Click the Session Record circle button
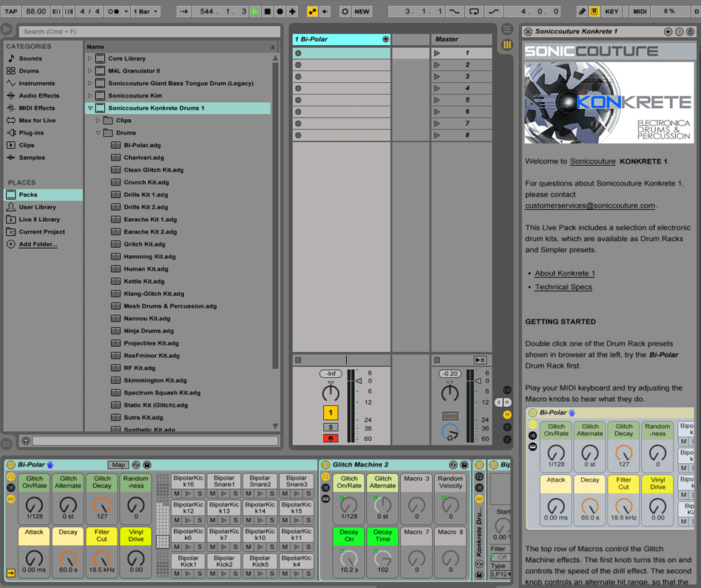Screen dimensions: 701x588 (345, 12)
